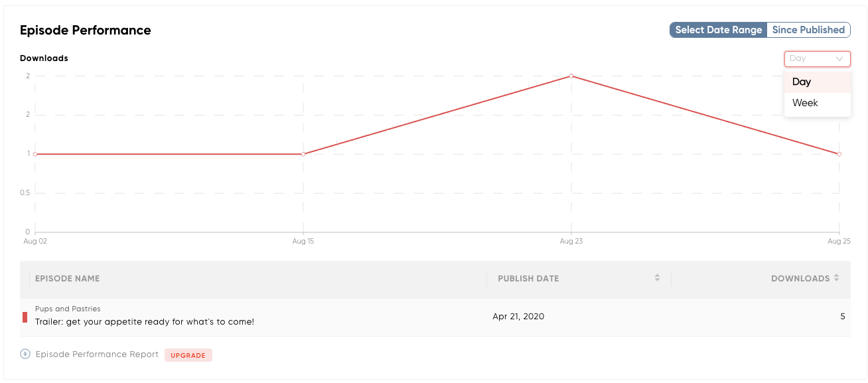Click the Aug 25 data point on chart

click(839, 154)
